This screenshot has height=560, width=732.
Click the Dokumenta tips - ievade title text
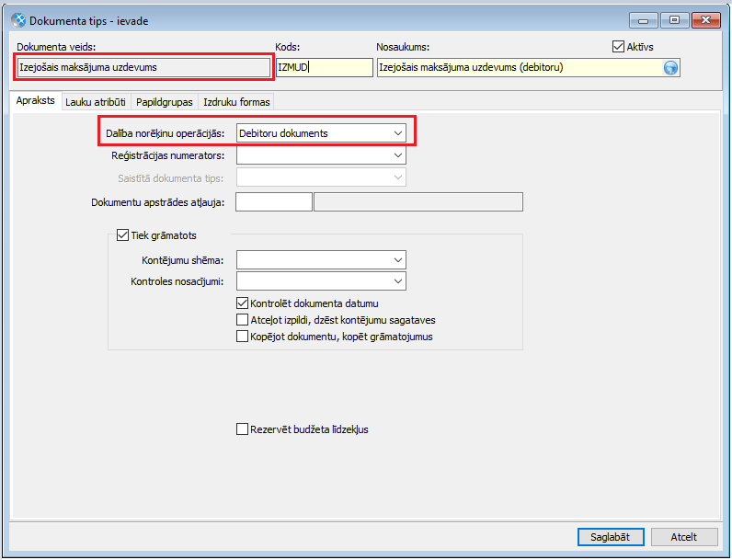click(x=89, y=21)
